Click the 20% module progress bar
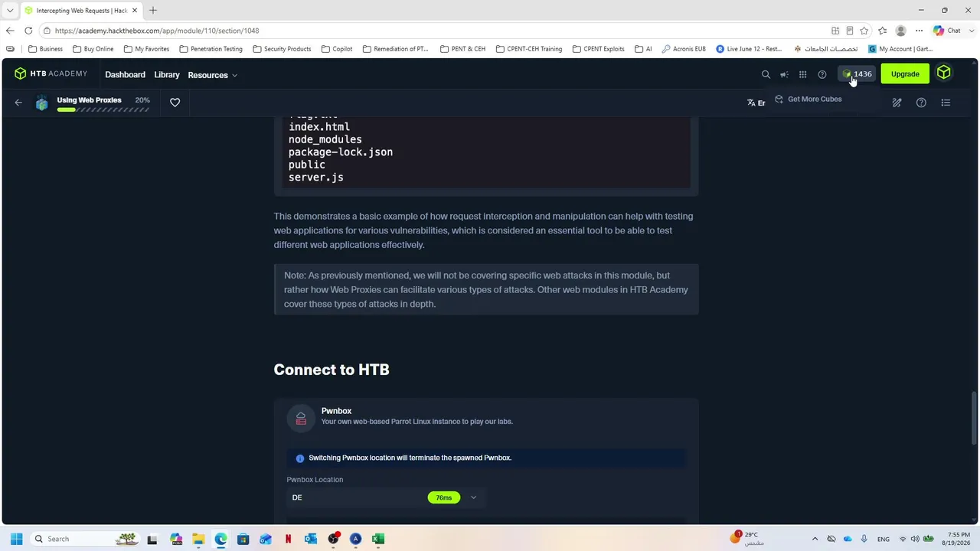 click(103, 109)
